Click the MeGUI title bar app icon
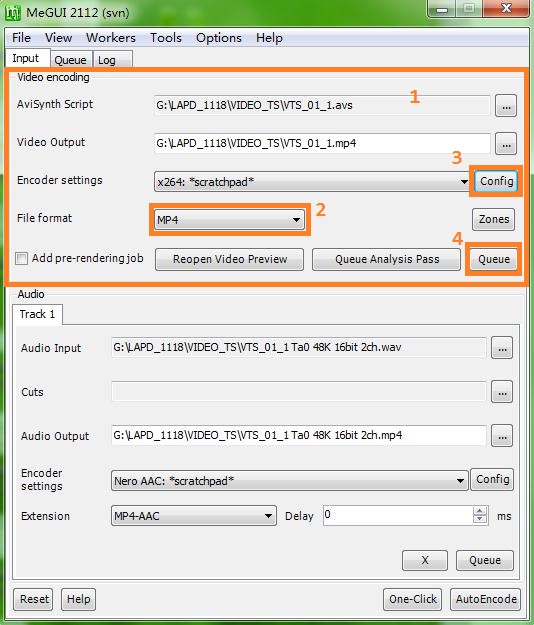Viewport: 534px width, 625px height. click(13, 13)
